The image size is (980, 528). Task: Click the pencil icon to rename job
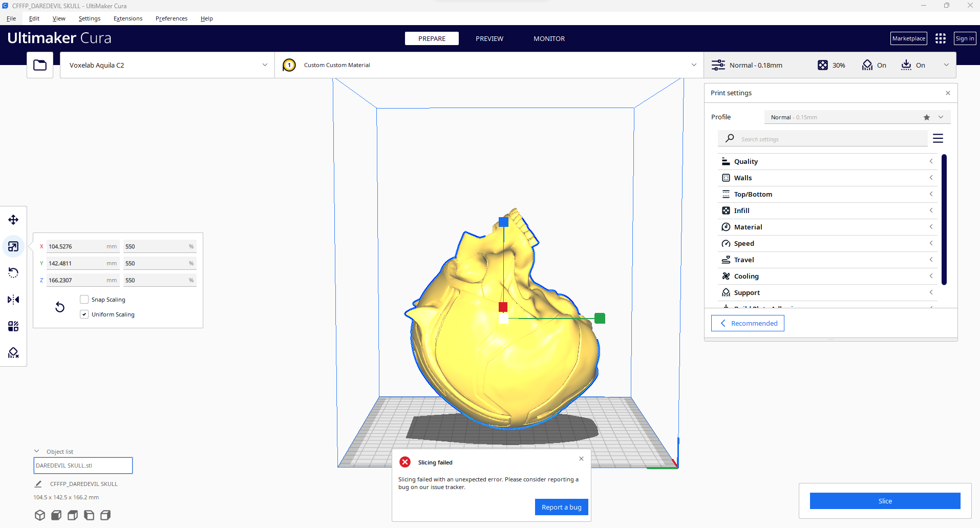38,484
